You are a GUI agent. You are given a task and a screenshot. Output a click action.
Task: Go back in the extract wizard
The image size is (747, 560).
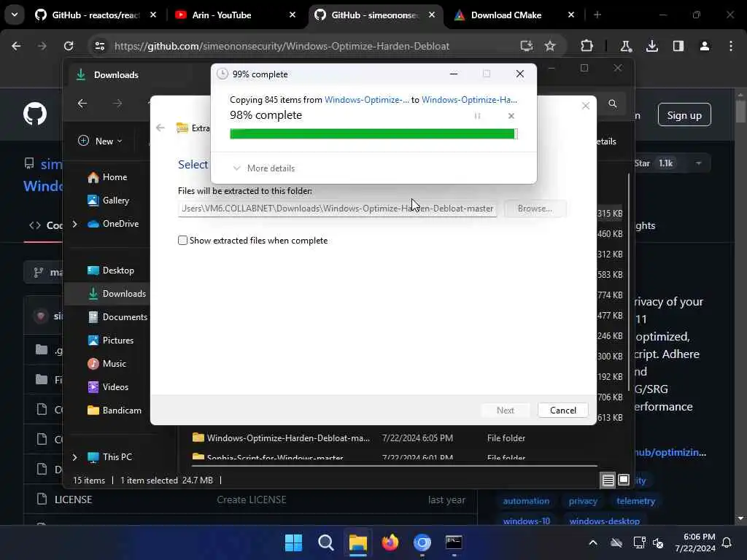160,128
